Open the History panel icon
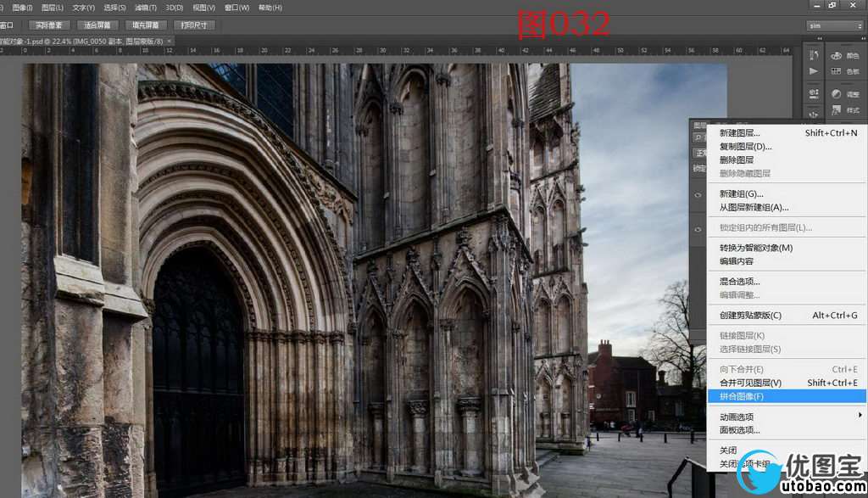Image resolution: width=868 pixels, height=498 pixels. tap(814, 55)
